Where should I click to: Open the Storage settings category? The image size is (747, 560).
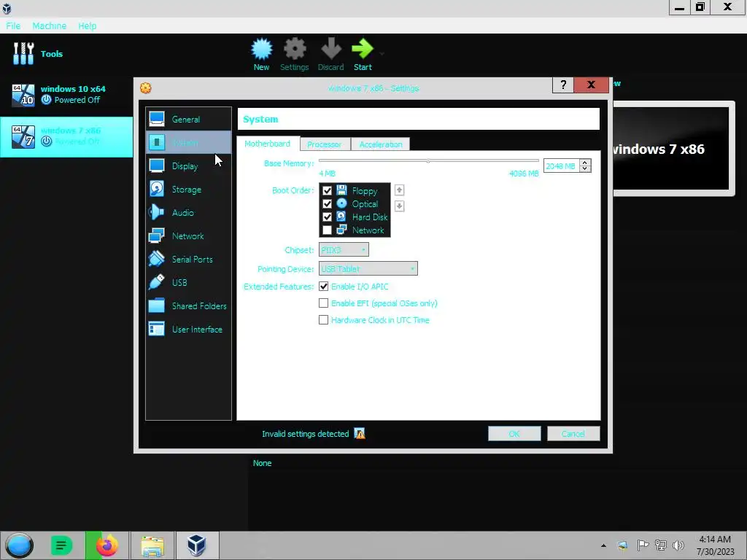189,189
